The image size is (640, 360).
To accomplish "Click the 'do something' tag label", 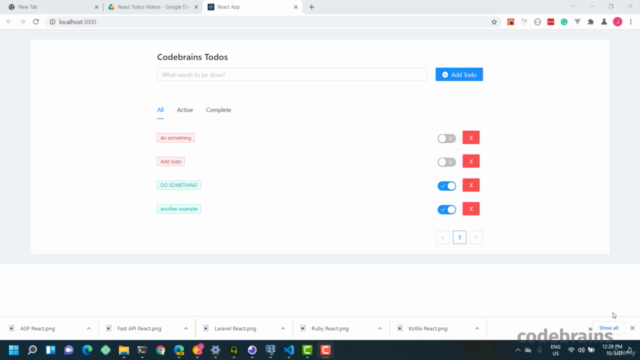I will (176, 138).
